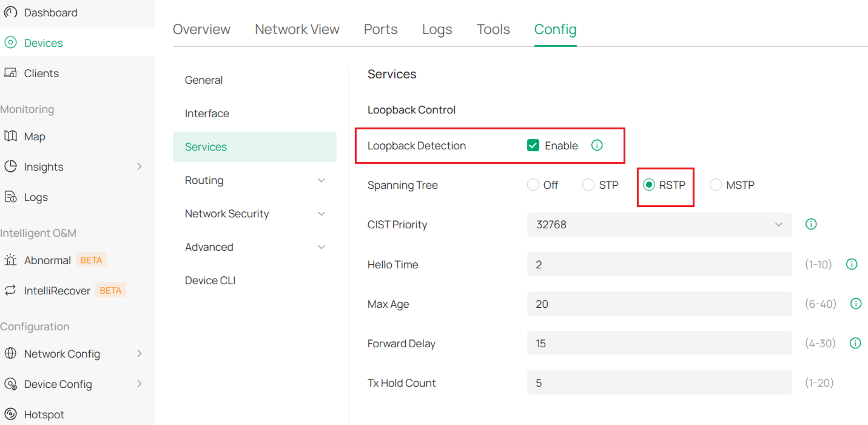The height and width of the screenshot is (425, 868).
Task: Expand the Network Security section
Action: (x=321, y=214)
